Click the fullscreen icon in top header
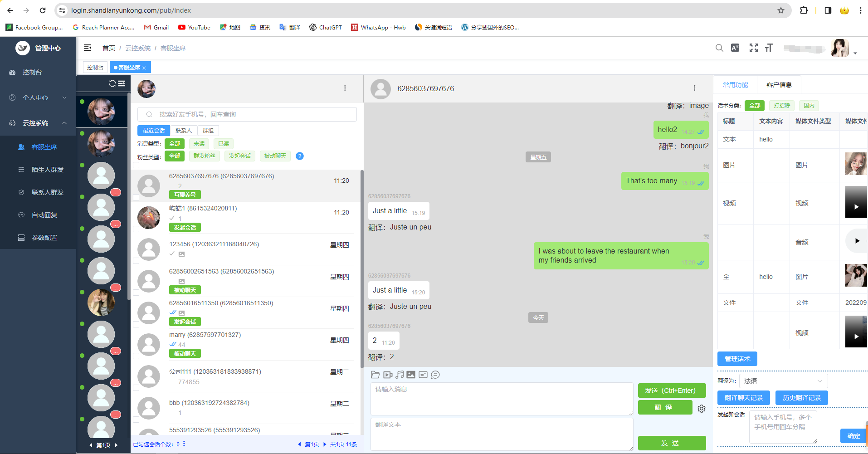 [x=753, y=48]
